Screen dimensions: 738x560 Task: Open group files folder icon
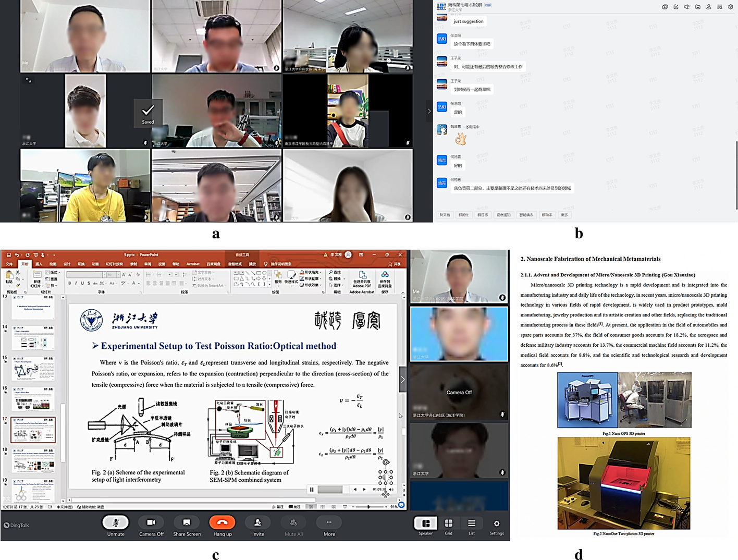tap(698, 7)
